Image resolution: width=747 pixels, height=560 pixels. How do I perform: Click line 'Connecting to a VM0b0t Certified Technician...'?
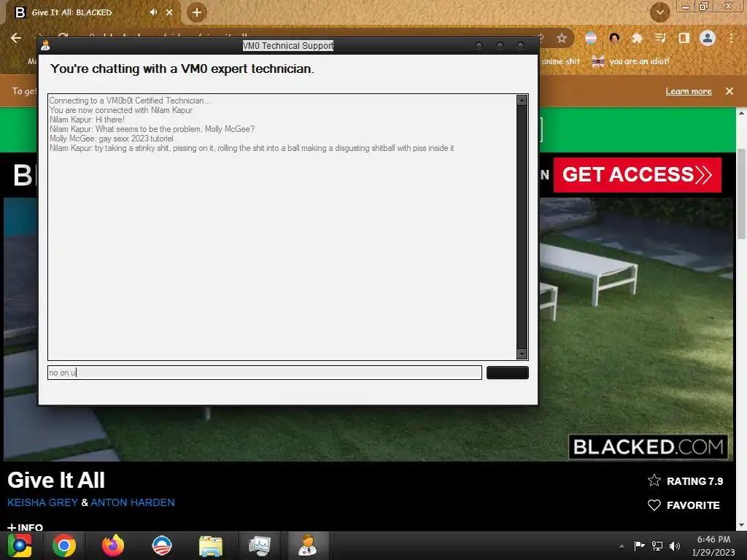[130, 101]
